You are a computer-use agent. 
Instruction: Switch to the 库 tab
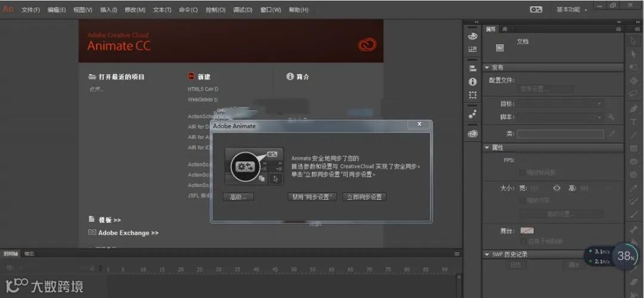click(506, 29)
